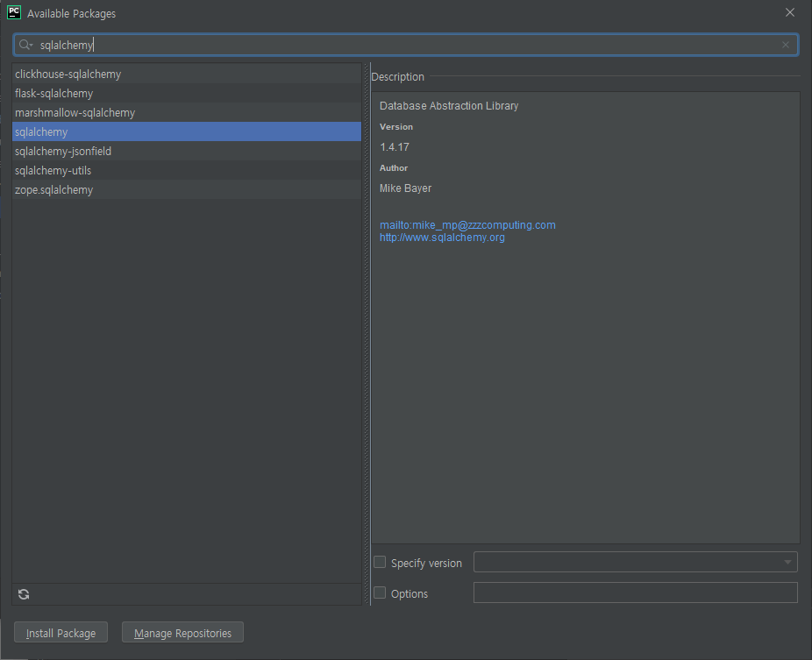
Task: Click the Install Package button
Action: coord(61,633)
